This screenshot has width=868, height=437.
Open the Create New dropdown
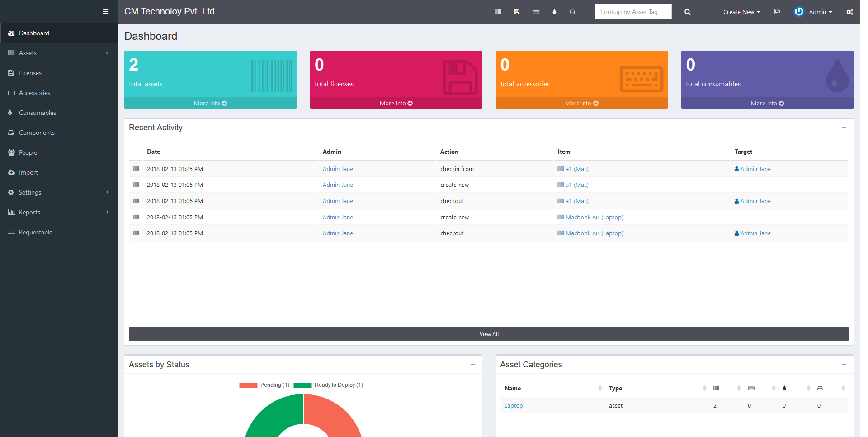741,12
